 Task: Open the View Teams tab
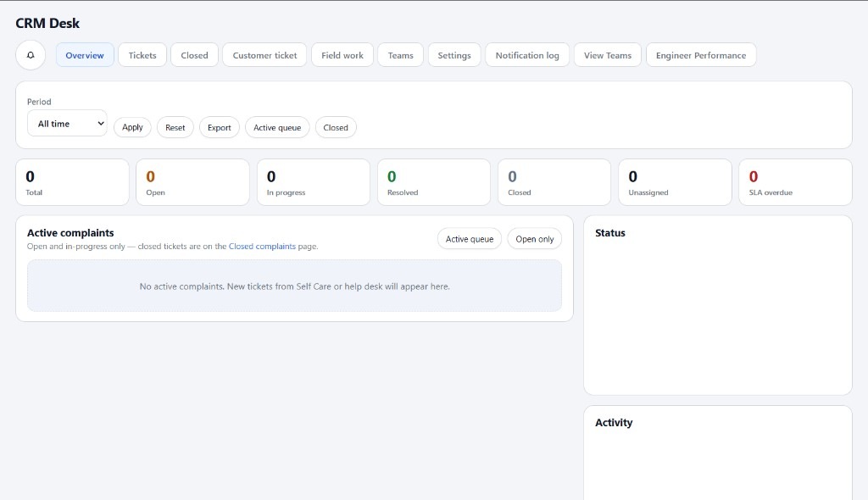(x=607, y=55)
